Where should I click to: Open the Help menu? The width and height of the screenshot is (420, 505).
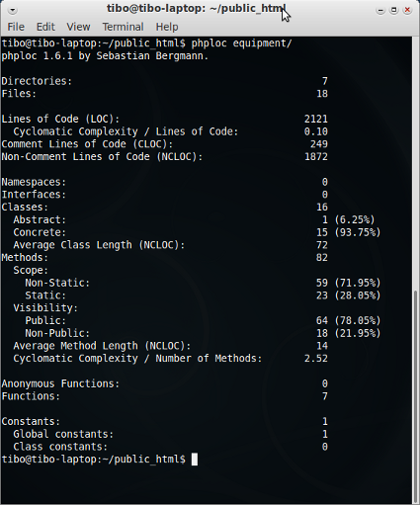167,27
